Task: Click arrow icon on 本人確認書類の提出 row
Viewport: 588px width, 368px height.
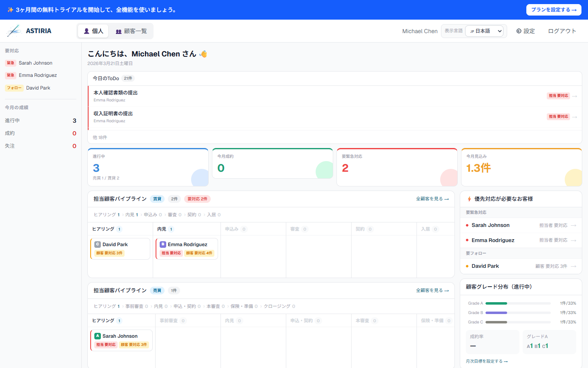Action: click(575, 96)
